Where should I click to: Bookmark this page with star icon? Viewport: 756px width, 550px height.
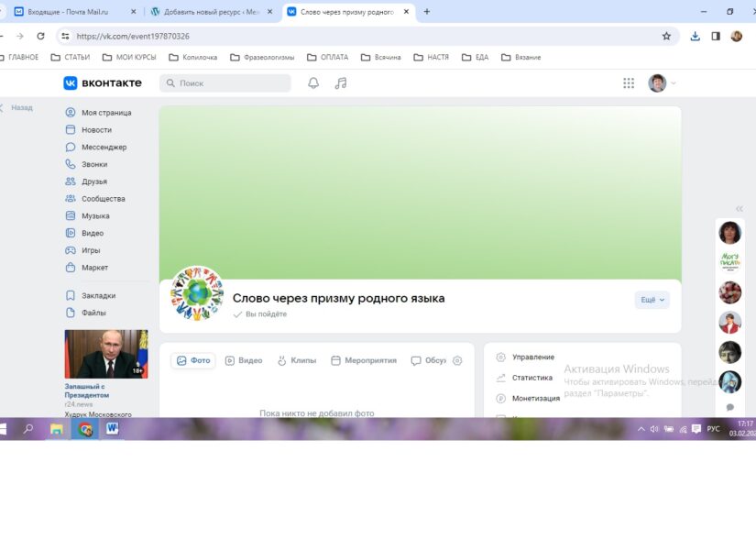666,36
